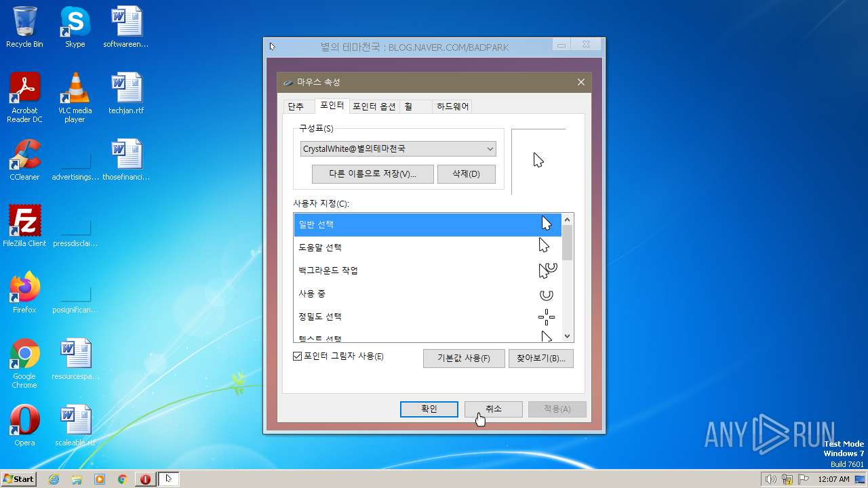The width and height of the screenshot is (868, 488).
Task: Open the Recycle Bin desktop icon
Action: (24, 27)
